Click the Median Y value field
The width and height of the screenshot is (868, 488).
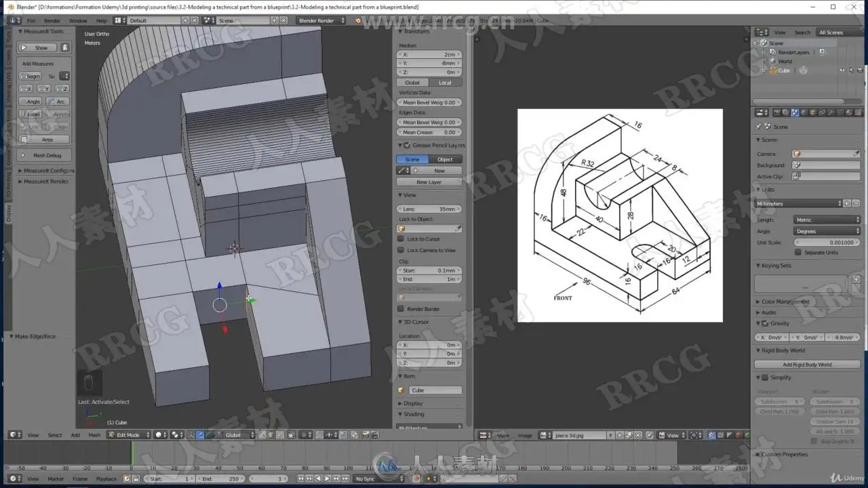429,63
